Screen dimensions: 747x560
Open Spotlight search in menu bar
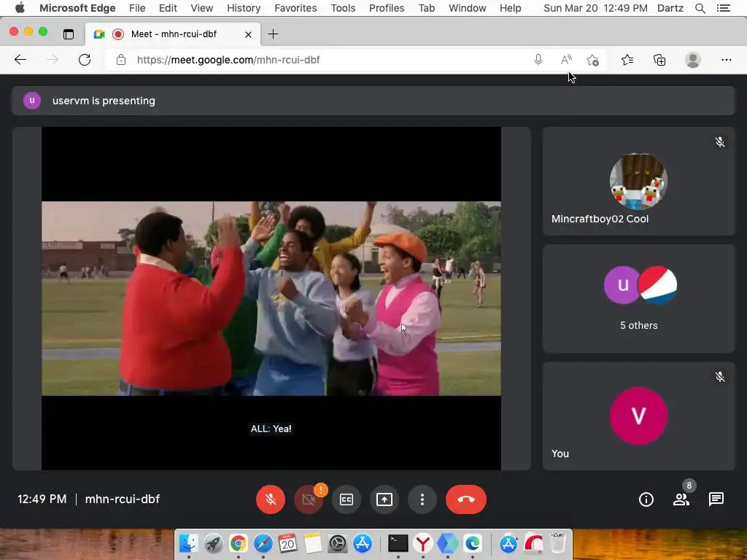click(x=700, y=8)
